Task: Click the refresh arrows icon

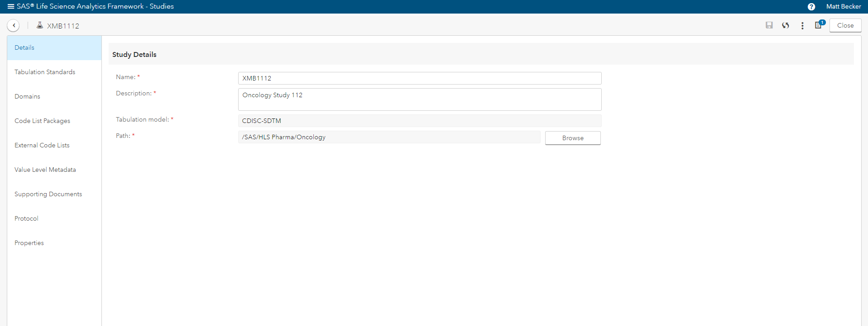Action: click(786, 25)
